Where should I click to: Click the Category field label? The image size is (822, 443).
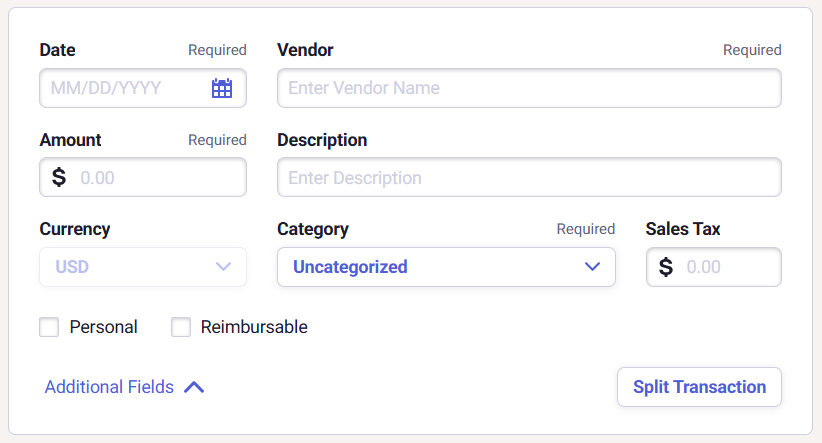click(313, 229)
